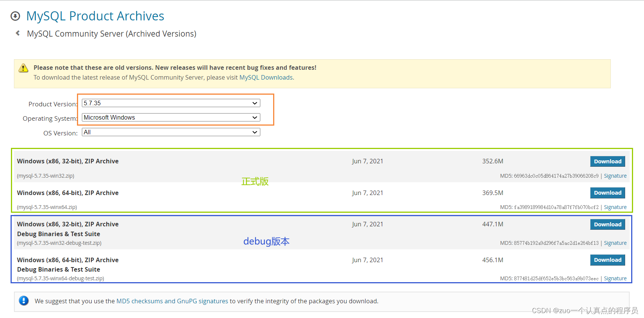Viewport: 644px width, 318px height.
Task: Click the (mysql-5.7.35-win32-debug-test.zip) filename
Action: click(59, 243)
